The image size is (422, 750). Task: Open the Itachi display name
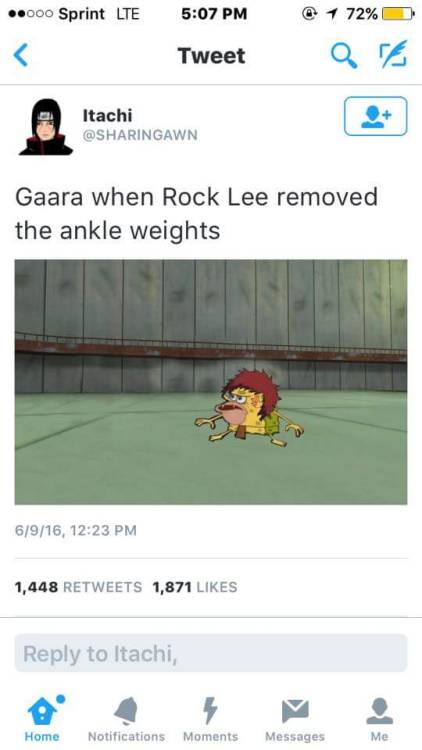tap(108, 115)
